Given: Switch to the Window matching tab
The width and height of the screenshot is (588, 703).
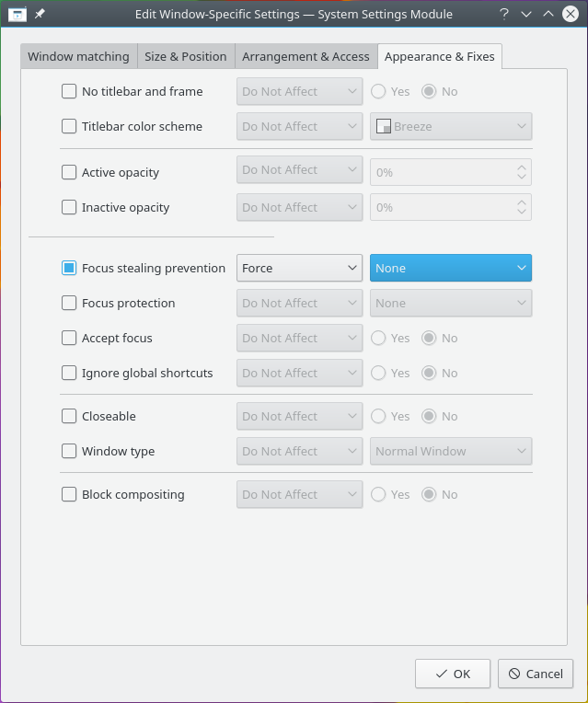Looking at the screenshot, I should point(78,56).
